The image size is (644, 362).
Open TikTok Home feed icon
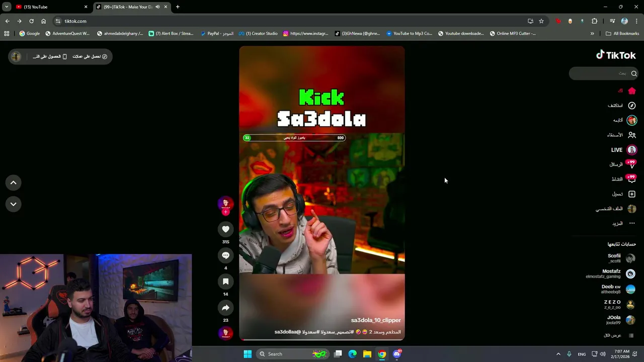pyautogui.click(x=632, y=91)
